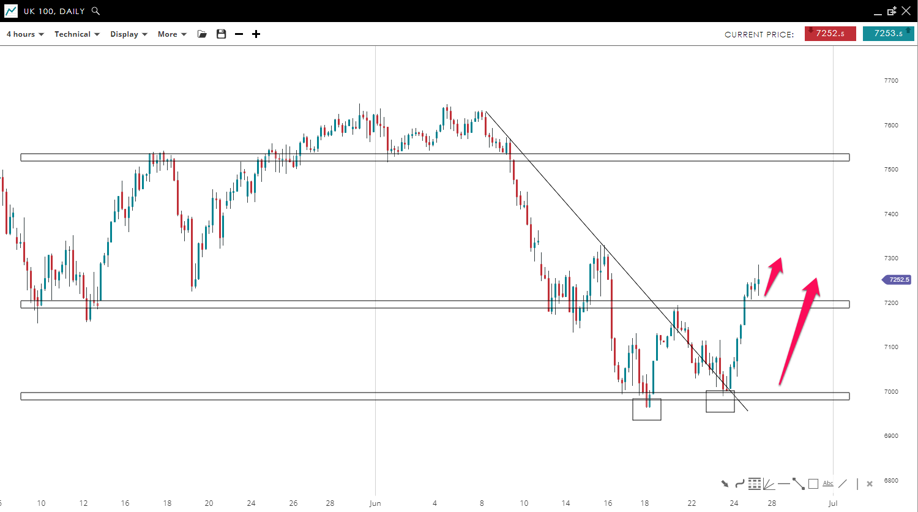The image size is (918, 512).
Task: Expand the 4 hours timeframe dropdown
Action: click(x=25, y=34)
